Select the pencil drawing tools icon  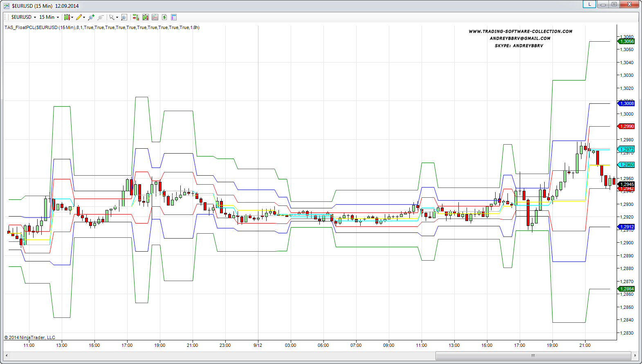coord(79,17)
